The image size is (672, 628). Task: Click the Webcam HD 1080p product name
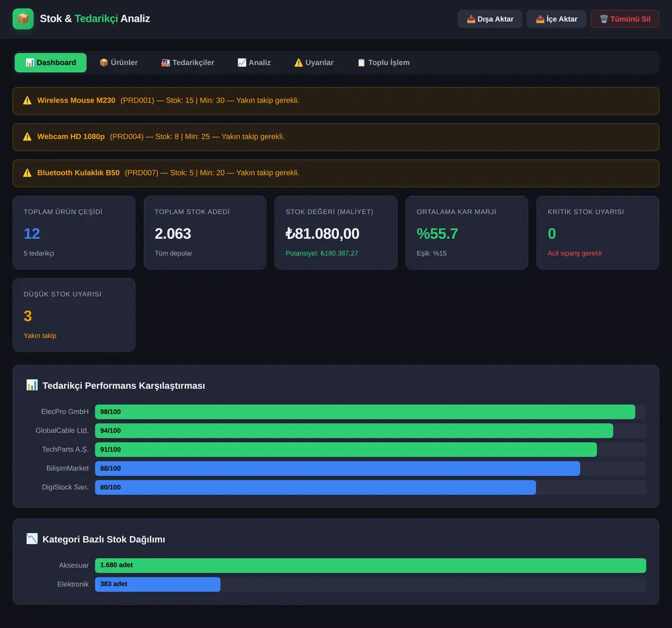click(71, 137)
